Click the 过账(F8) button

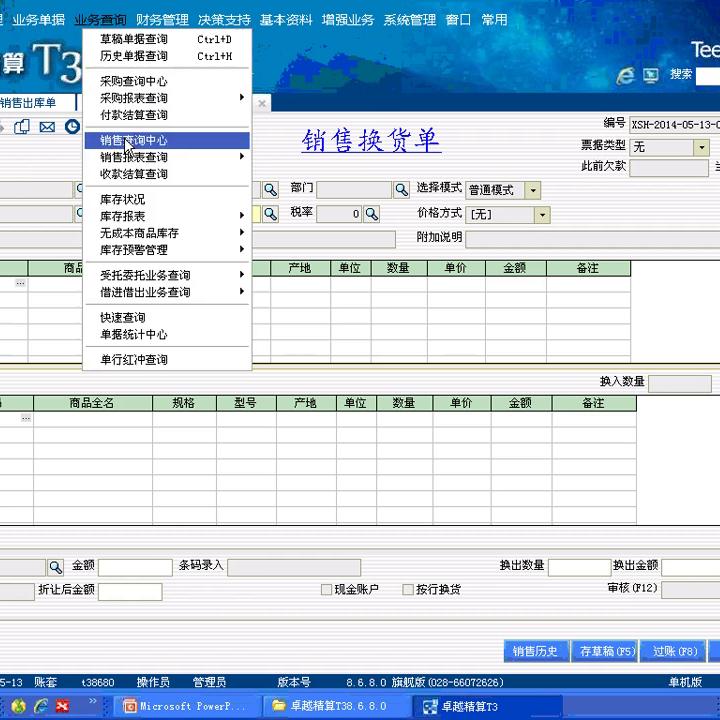(x=672, y=651)
